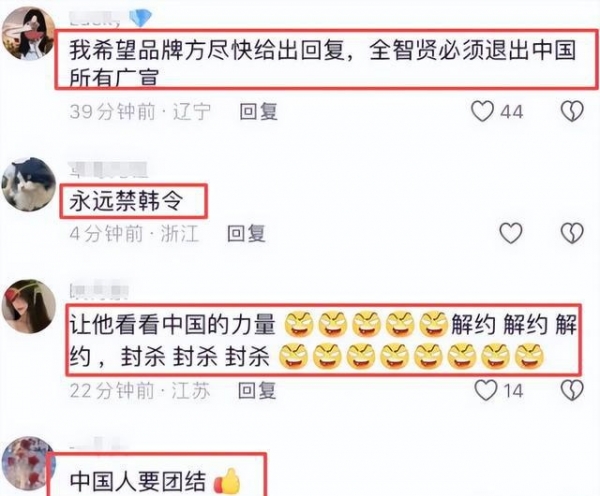This screenshot has height=496, width=600.
Task: Like the comment with 44 likes
Action: point(482,111)
